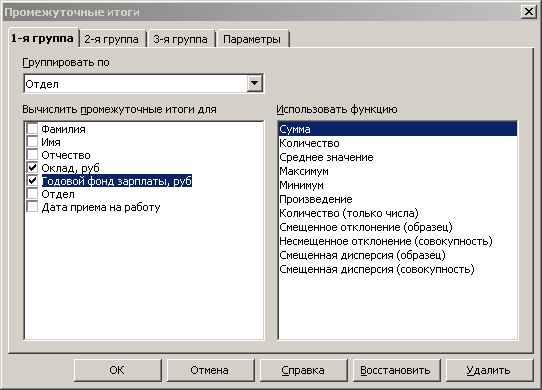Choose Среднее значение function
This screenshot has width=542, height=390.
(398, 157)
